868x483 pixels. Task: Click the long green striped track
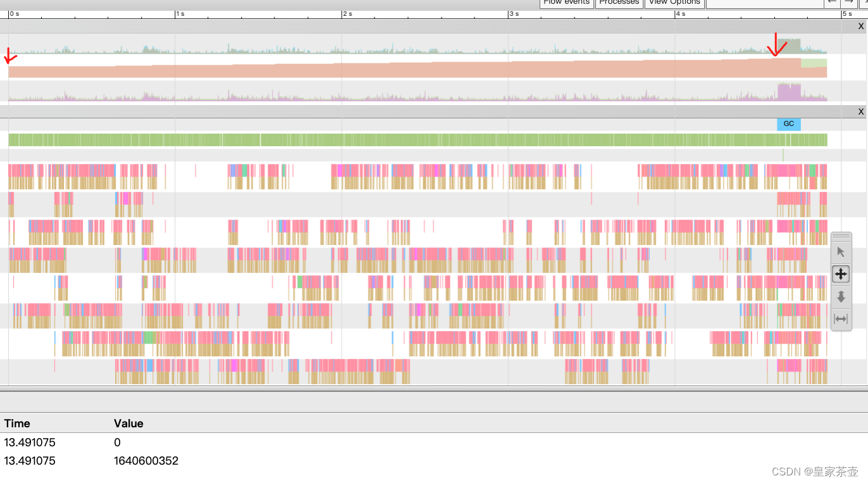[x=418, y=140]
